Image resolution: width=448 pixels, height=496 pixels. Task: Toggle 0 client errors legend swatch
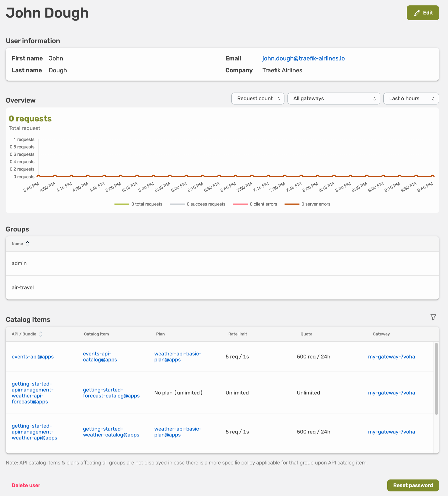tap(240, 204)
